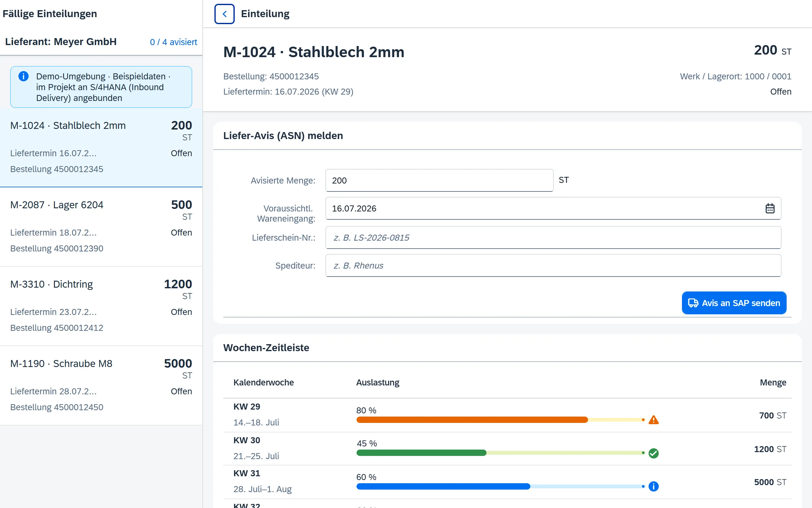Click the '60 %' utilization value
Image resolution: width=812 pixels, height=508 pixels.
click(x=366, y=477)
